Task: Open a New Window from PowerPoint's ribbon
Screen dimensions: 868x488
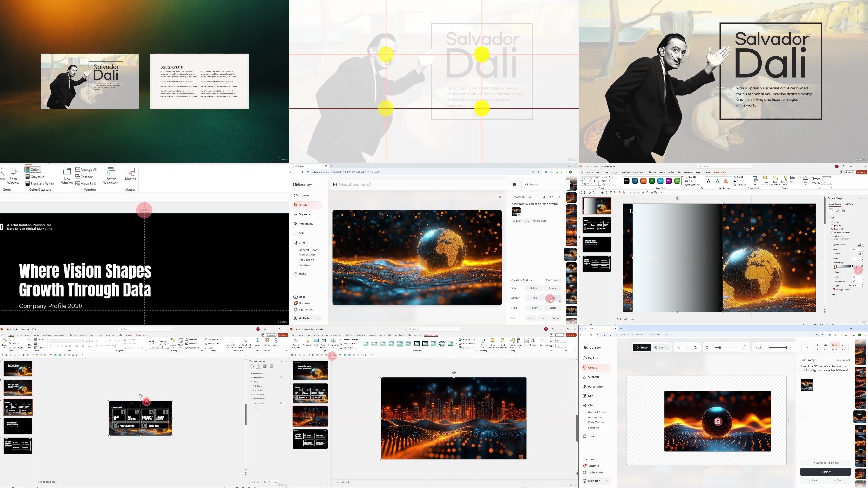Action: pos(67,176)
